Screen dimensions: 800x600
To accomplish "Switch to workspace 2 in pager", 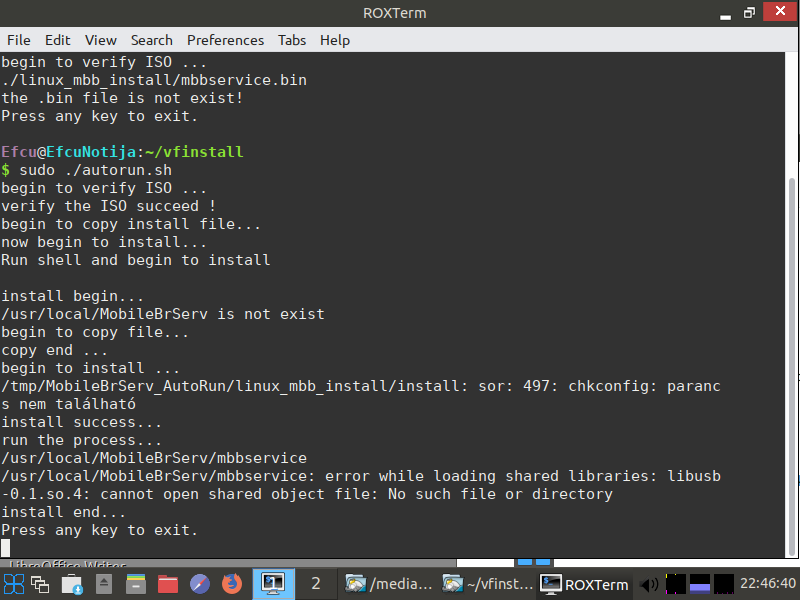I will pos(316,584).
